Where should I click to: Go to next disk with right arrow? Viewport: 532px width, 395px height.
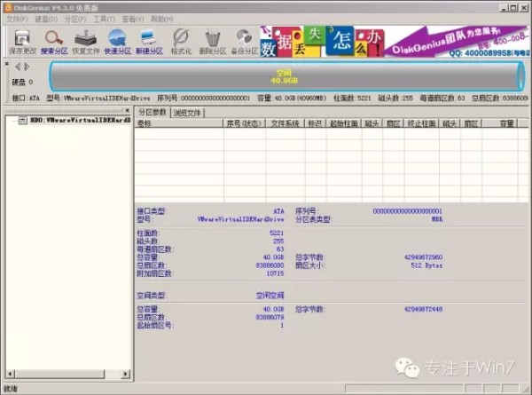[27, 67]
